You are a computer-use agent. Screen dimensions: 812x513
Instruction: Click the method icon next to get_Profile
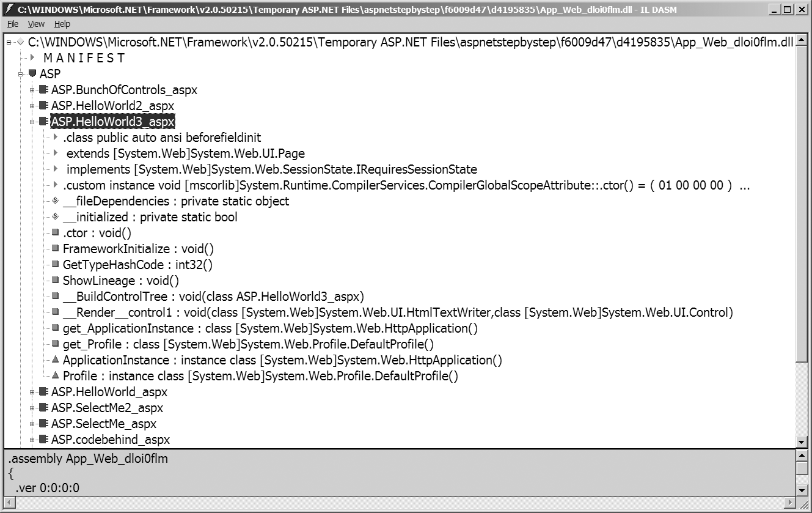click(x=56, y=344)
